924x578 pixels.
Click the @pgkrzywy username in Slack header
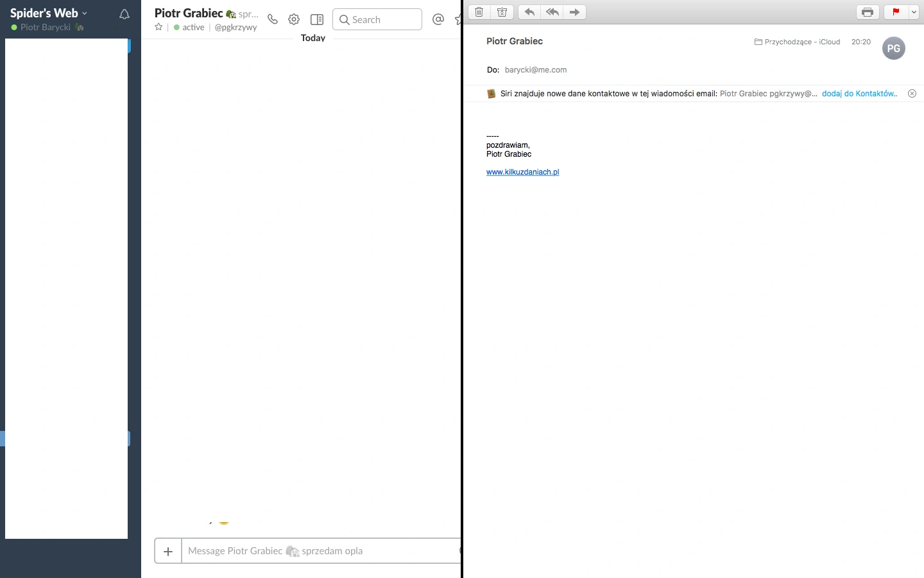[x=235, y=28]
